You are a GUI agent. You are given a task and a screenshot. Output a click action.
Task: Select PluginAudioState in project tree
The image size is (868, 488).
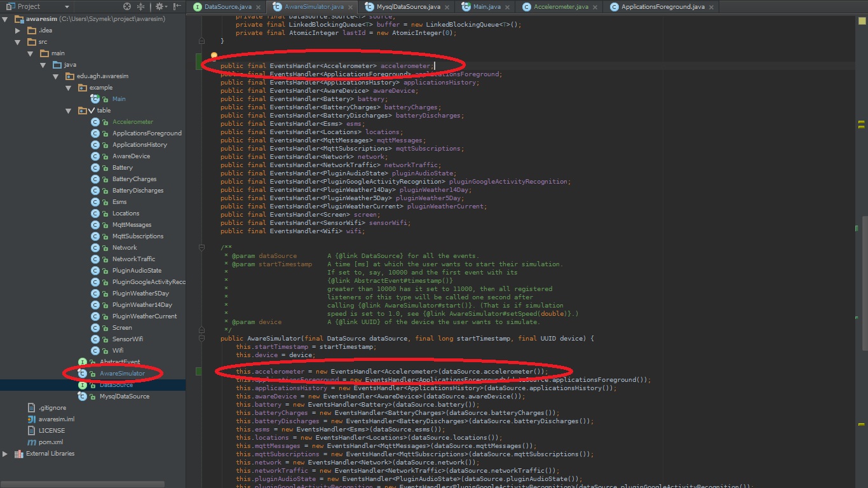click(137, 271)
